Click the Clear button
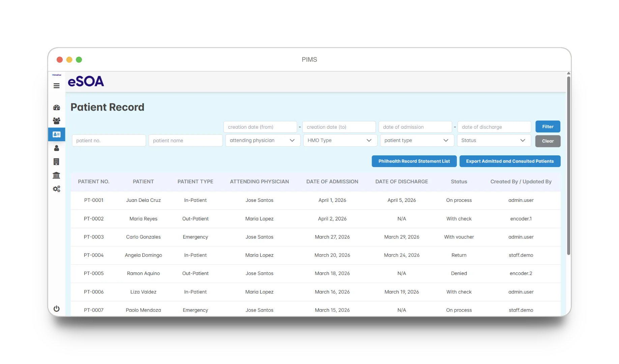Viewport: 619px width, 364px height. pos(548,141)
